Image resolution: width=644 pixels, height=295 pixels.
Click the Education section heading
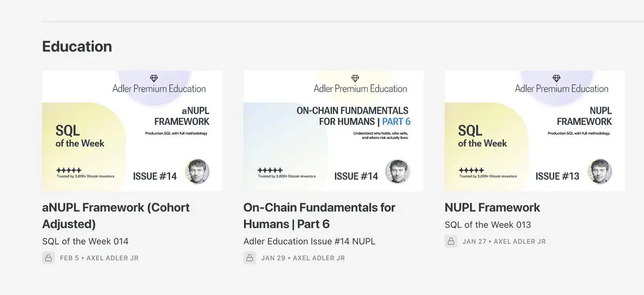(x=77, y=47)
